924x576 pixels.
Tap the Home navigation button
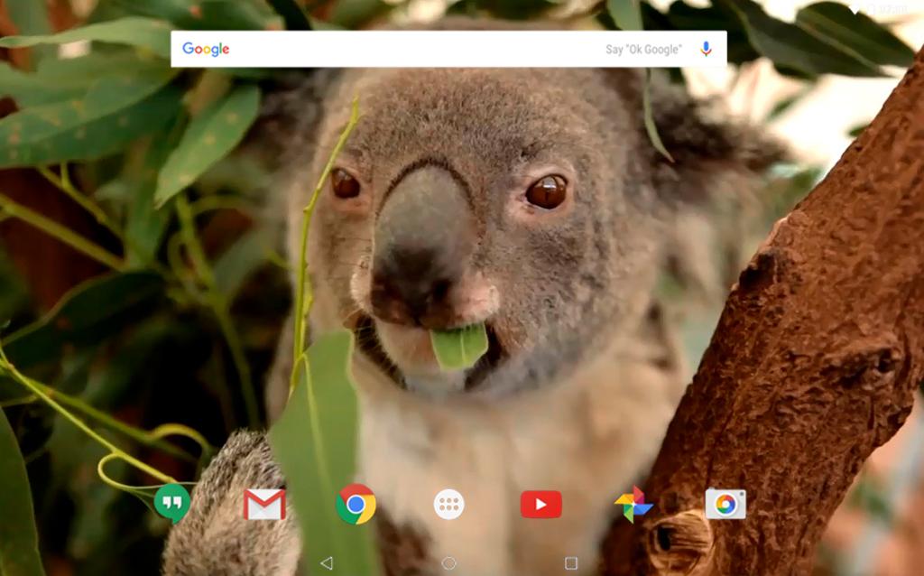click(x=449, y=563)
